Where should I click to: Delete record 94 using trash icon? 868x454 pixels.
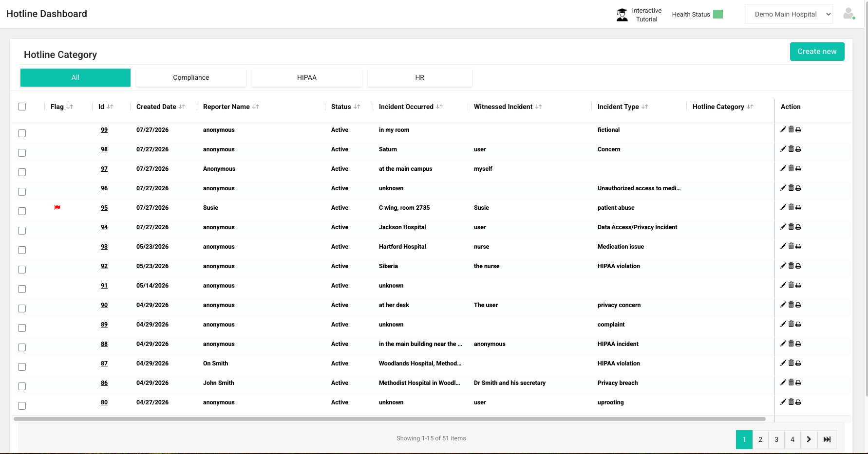791,227
